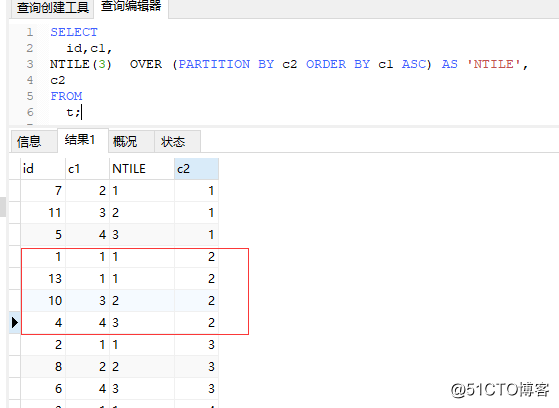The image size is (559, 408).
Task: Select NTILE cell in row with id 5
Action: pos(142,235)
